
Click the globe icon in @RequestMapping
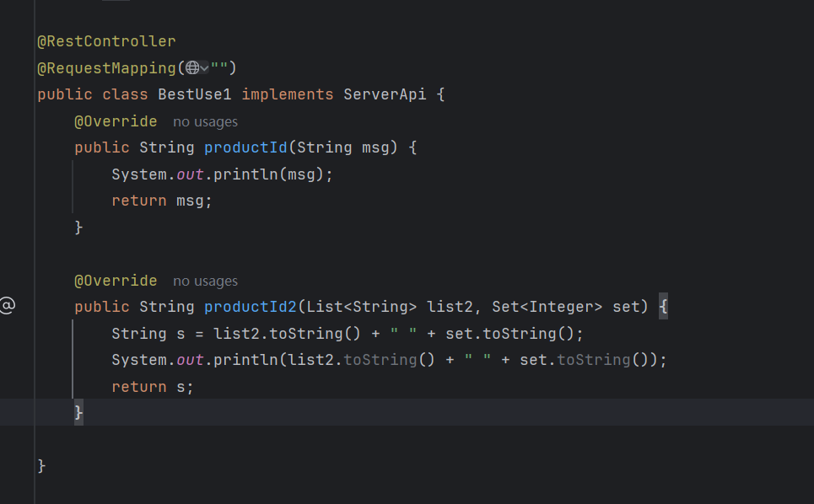click(x=192, y=68)
